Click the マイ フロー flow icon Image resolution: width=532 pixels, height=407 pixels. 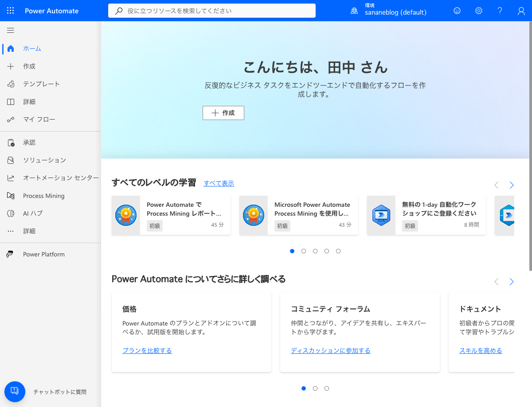[11, 120]
